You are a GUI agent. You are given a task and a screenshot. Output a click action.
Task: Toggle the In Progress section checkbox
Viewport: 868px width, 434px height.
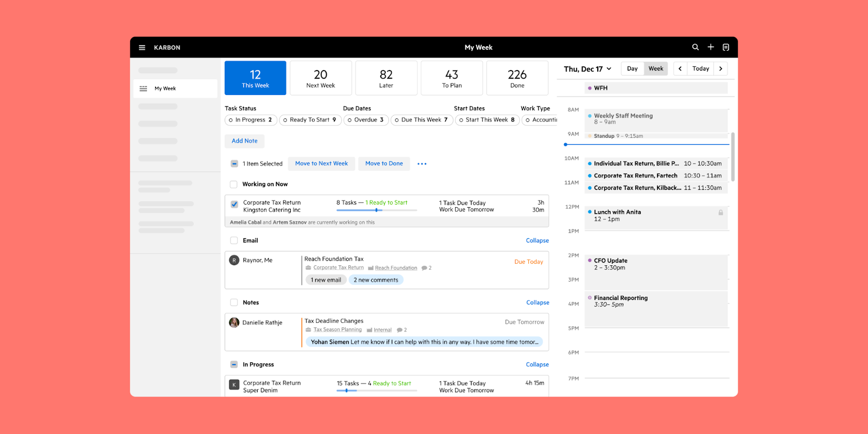(234, 365)
